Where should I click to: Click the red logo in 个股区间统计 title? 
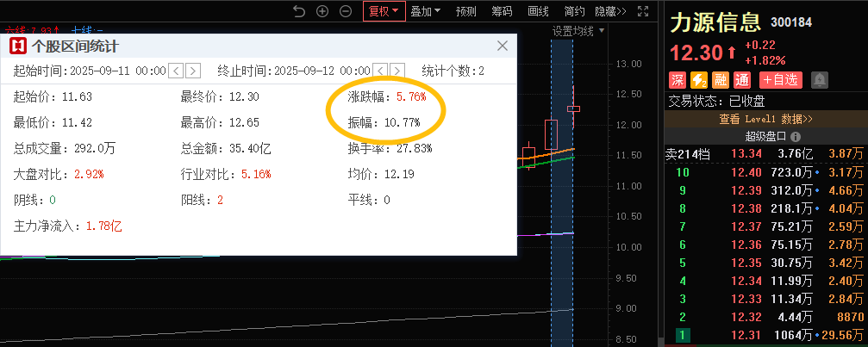coord(18,46)
